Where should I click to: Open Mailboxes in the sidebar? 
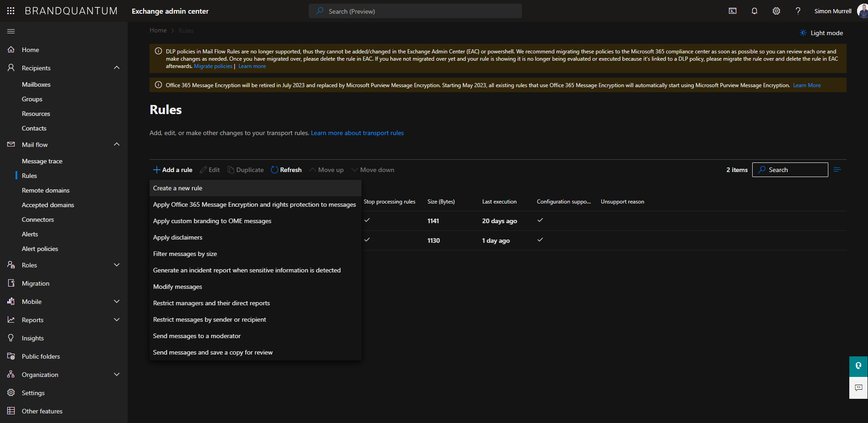pos(36,84)
